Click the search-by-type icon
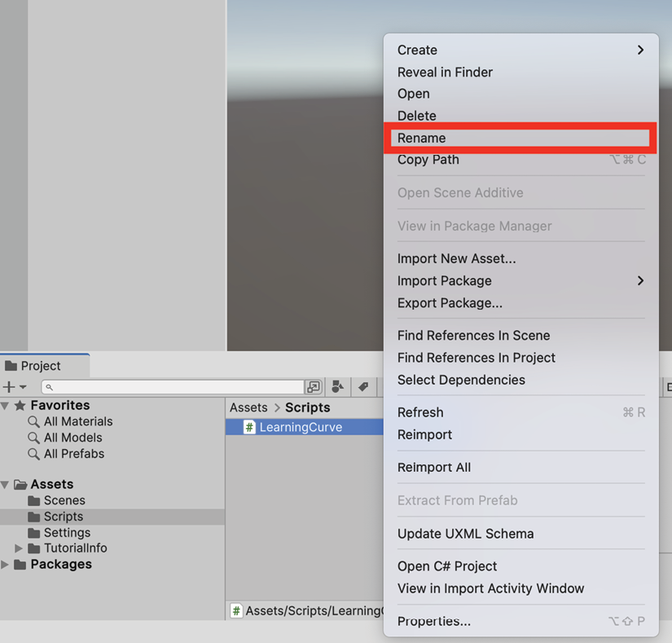This screenshot has height=643, width=672. tap(337, 387)
